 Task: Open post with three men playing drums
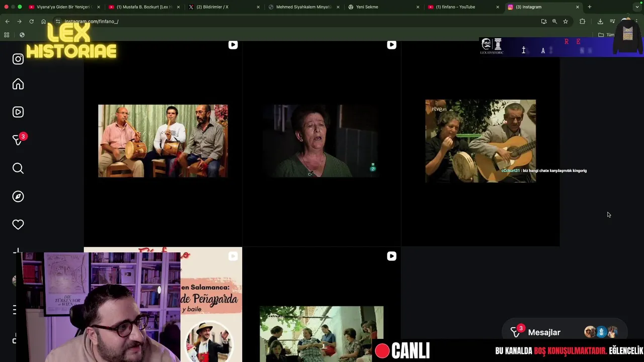pyautogui.click(x=163, y=141)
